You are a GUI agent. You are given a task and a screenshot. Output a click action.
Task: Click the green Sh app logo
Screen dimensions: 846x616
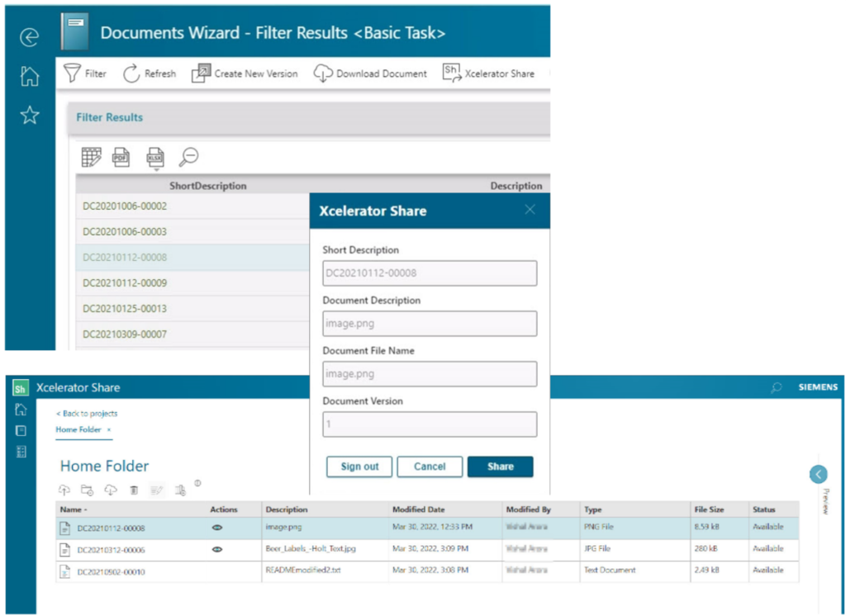[x=21, y=388]
